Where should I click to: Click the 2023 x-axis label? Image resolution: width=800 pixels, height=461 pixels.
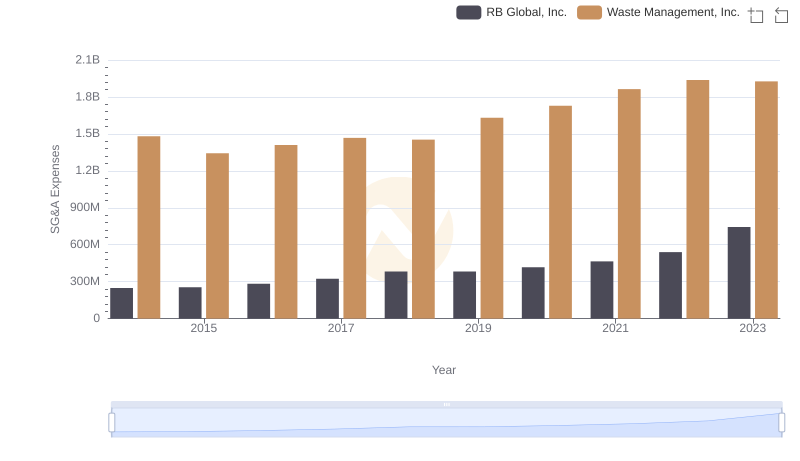753,328
